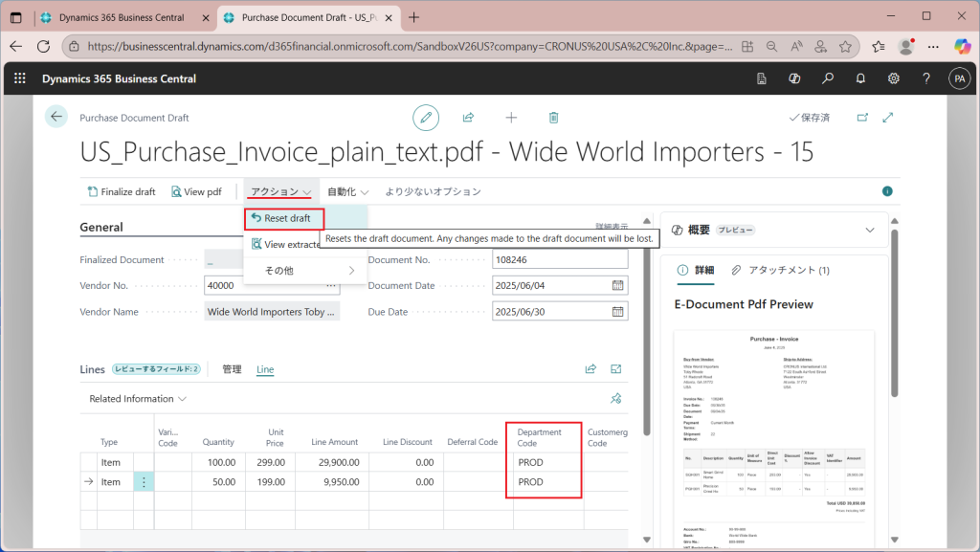The width and height of the screenshot is (980, 552).
Task: Click the help question mark icon
Action: (x=926, y=78)
